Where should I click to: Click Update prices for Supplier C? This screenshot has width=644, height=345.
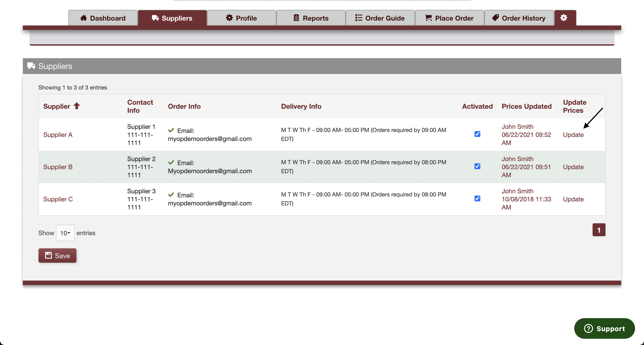click(573, 199)
